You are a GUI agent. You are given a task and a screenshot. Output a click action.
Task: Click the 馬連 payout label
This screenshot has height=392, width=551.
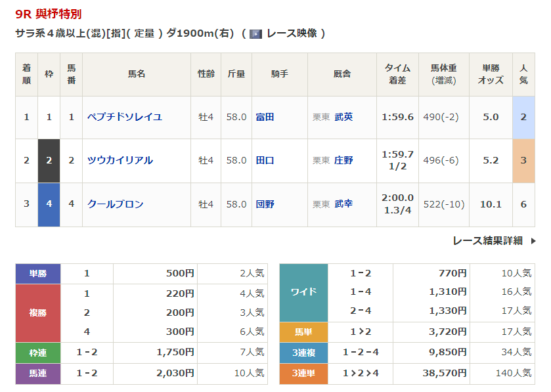[x=38, y=374]
